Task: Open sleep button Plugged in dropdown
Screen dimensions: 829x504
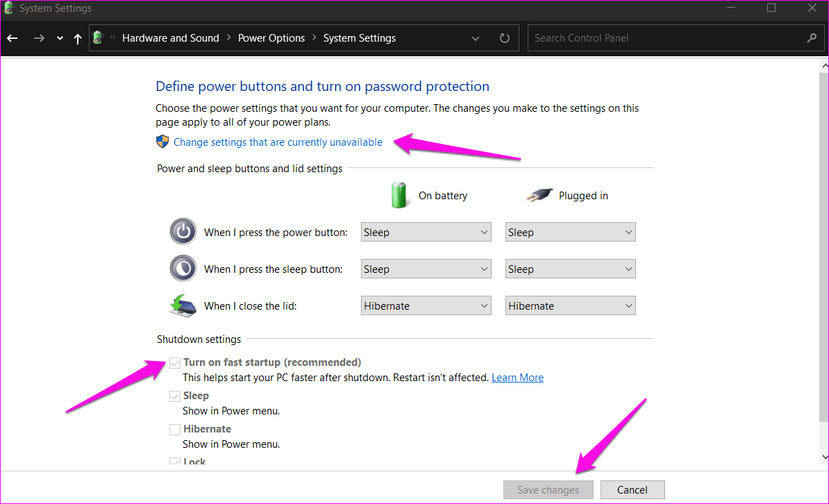Action: 571,269
